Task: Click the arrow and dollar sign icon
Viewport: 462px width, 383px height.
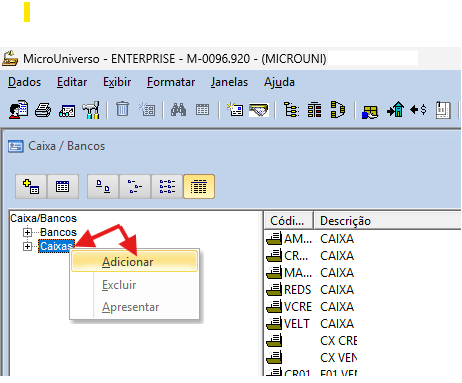Action: (418, 109)
